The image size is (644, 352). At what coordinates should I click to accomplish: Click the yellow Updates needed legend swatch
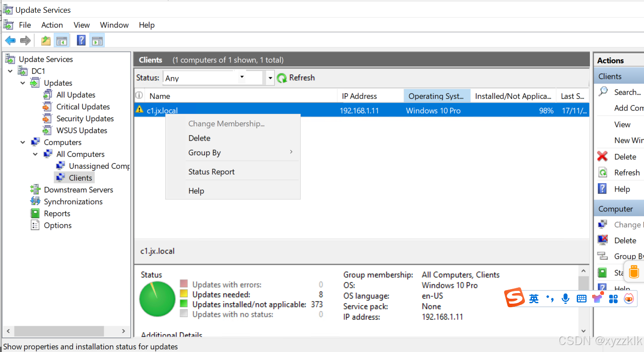(x=184, y=294)
